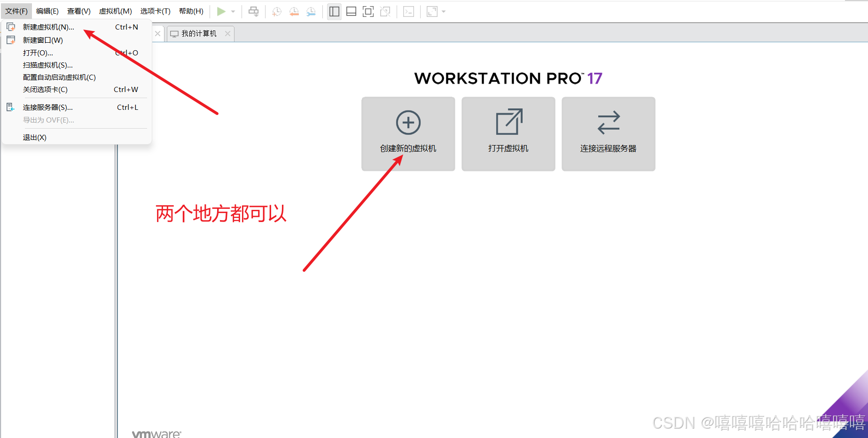This screenshot has width=868, height=438.
Task: Open the 文件(F) menu
Action: 16,11
